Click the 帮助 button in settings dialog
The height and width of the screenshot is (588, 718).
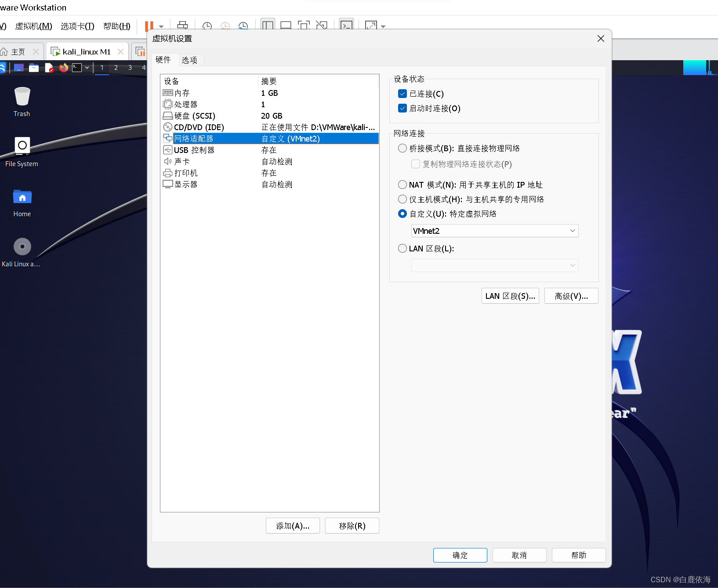tap(579, 555)
